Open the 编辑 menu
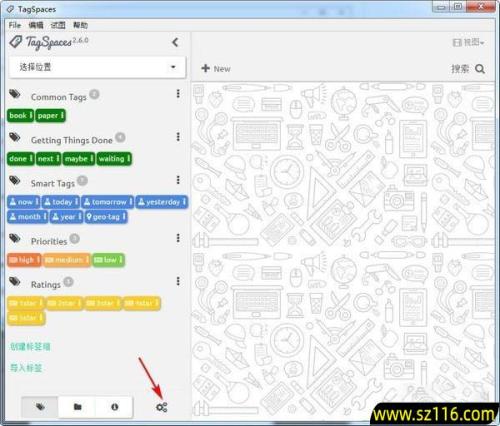500x426 pixels. 36,25
